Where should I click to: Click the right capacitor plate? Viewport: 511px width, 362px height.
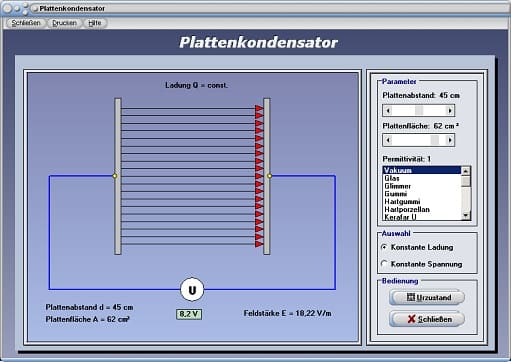click(x=267, y=176)
